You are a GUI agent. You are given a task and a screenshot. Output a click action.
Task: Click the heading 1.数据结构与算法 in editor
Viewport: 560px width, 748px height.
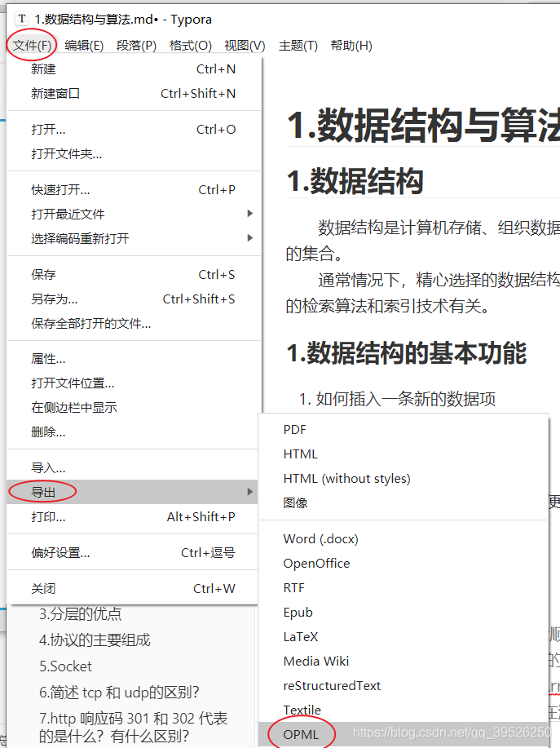[x=423, y=125]
